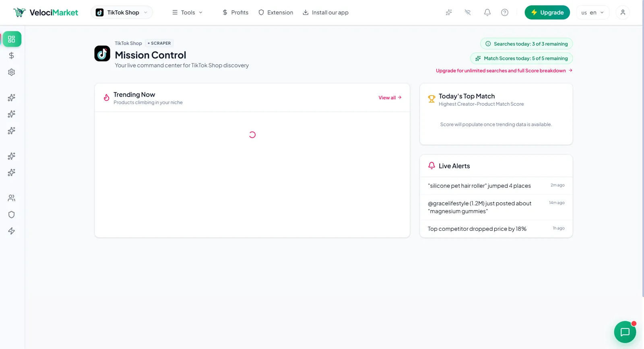Go to Profits in top navigation
The height and width of the screenshot is (349, 644).
235,12
